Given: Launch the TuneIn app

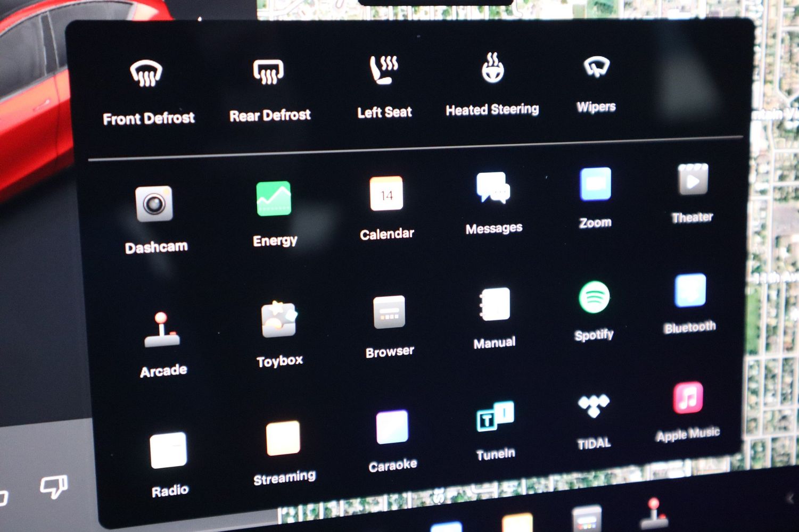Looking at the screenshot, I should [x=495, y=416].
